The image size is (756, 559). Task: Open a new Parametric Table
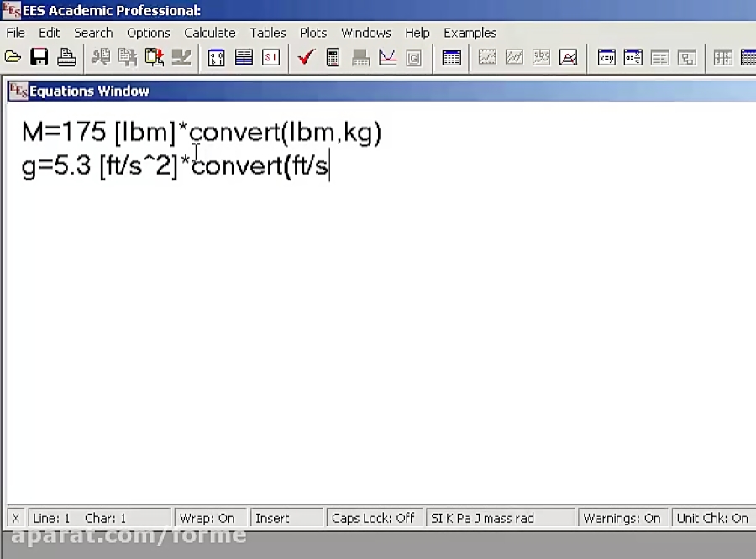451,57
